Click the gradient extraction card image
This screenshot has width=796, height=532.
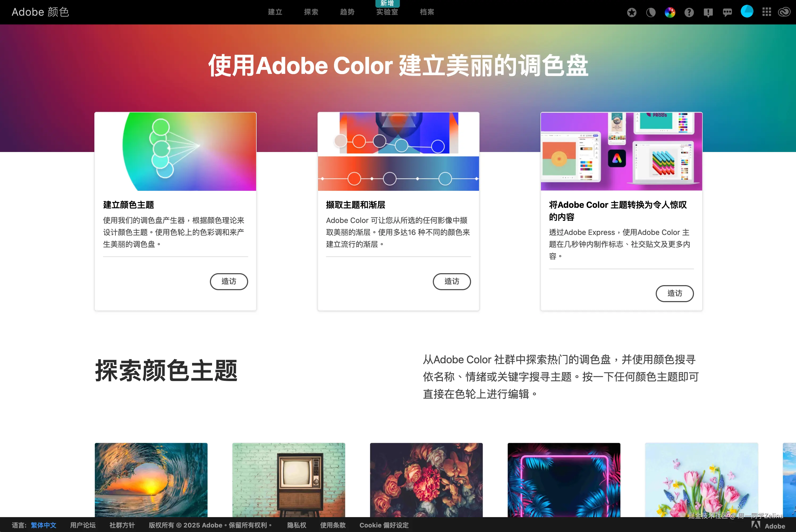pyautogui.click(x=399, y=151)
